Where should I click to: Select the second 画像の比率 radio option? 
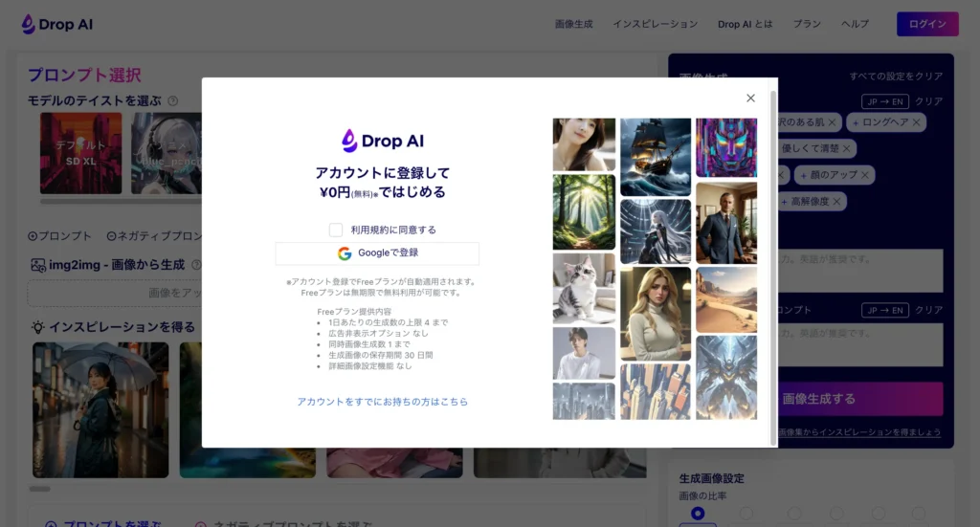pyautogui.click(x=746, y=514)
